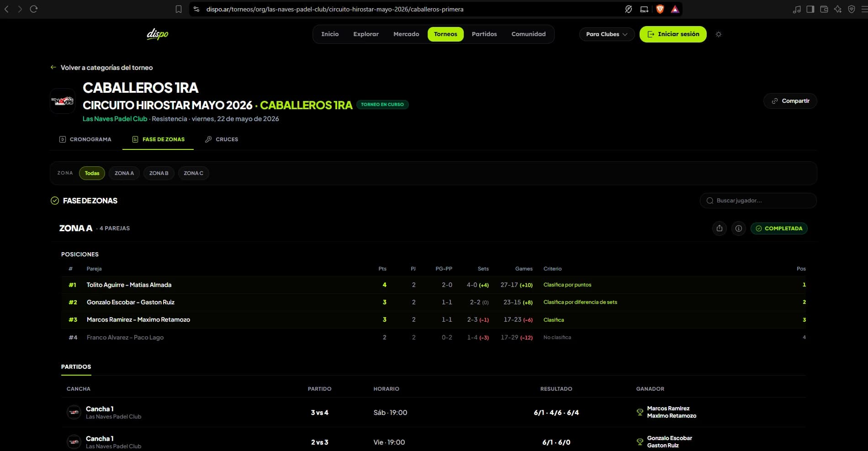This screenshot has height=451, width=868.
Task: Open the Inicio nav item
Action: coord(330,34)
